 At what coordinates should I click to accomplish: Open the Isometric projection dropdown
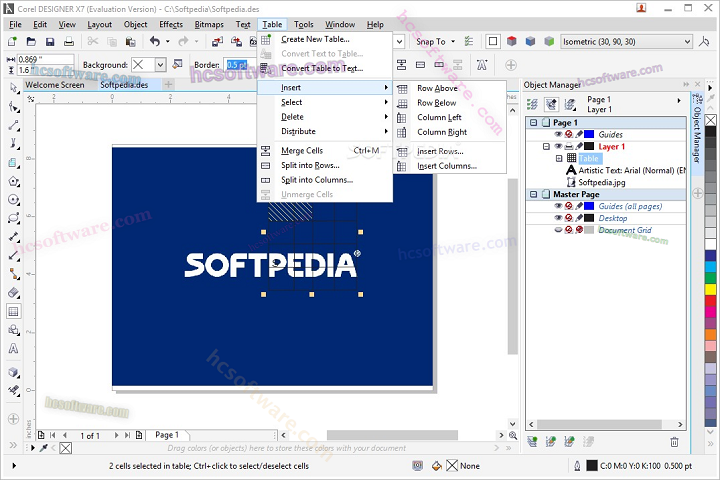pos(687,41)
